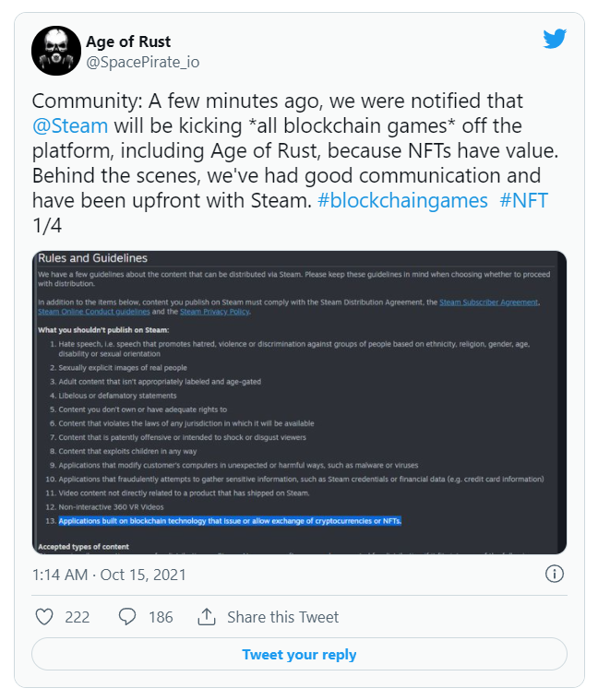
Task: Click the 222 likes count
Action: [x=78, y=617]
